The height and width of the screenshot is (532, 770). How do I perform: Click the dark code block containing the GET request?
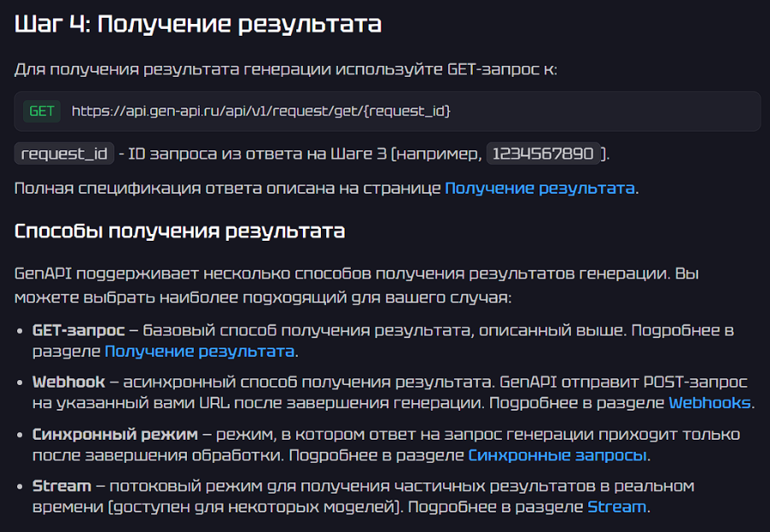(384, 111)
